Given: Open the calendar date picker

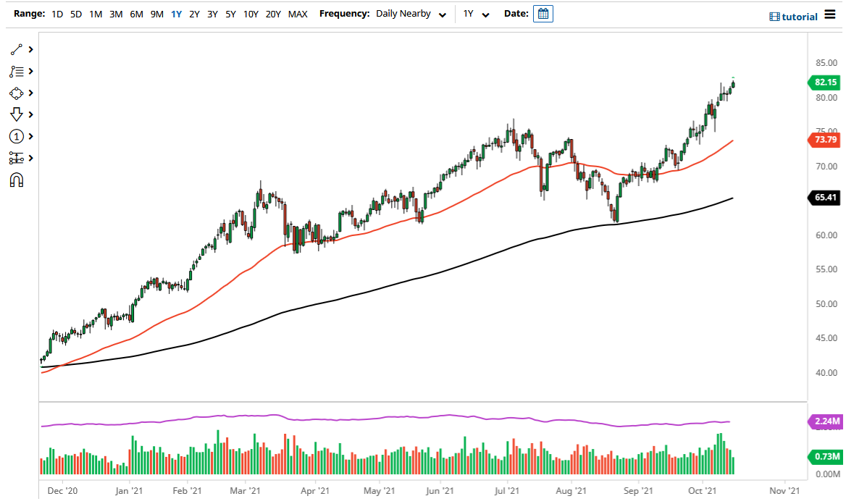Looking at the screenshot, I should [543, 13].
